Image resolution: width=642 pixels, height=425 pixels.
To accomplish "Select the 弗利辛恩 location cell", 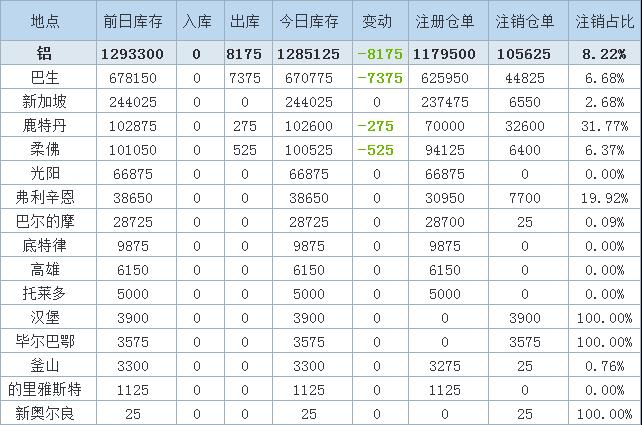I will point(45,197).
